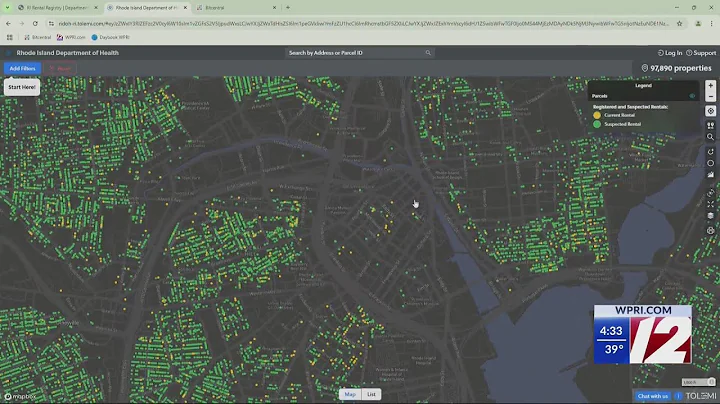Image resolution: width=720 pixels, height=404 pixels.
Task: Open the Log In link
Action: pyautogui.click(x=670, y=53)
